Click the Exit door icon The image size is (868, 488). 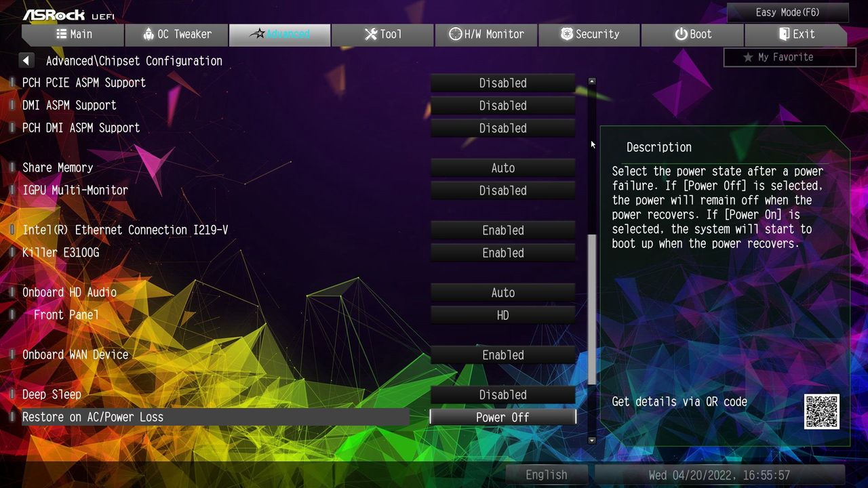(784, 34)
